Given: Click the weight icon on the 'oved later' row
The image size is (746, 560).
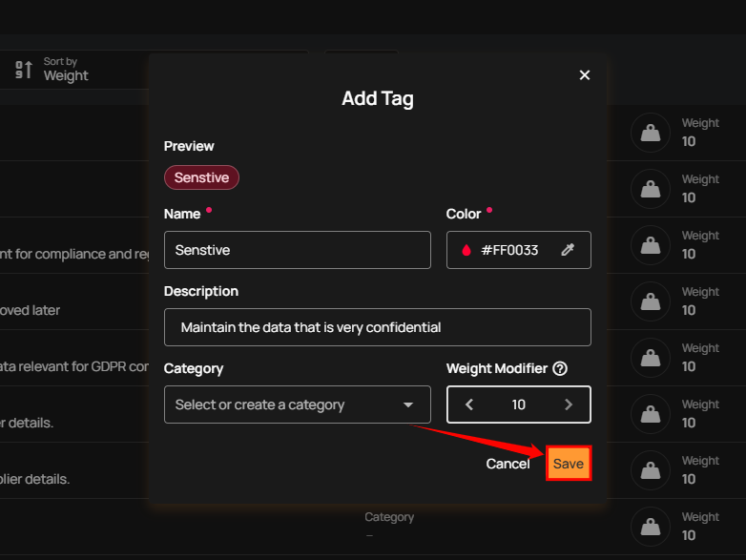Looking at the screenshot, I should [x=651, y=301].
